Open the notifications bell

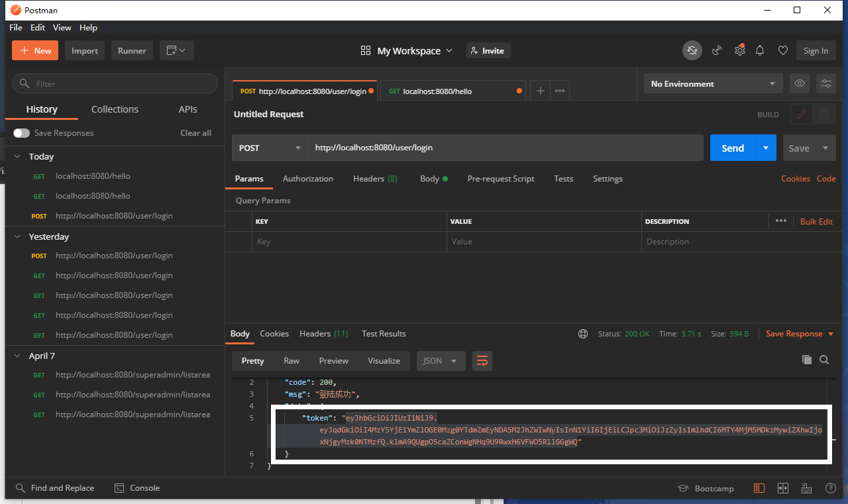point(761,50)
